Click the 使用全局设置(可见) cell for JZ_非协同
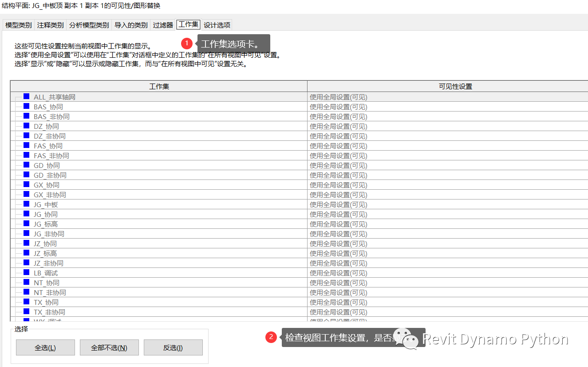 (448, 263)
